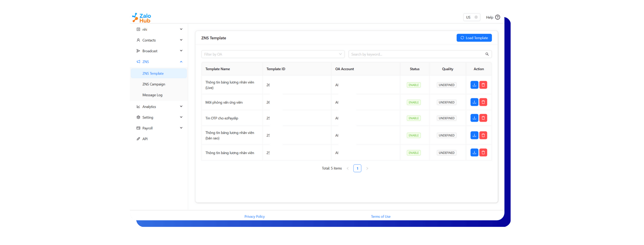The width and height of the screenshot is (644, 245).
Task: Open the API sidebar item
Action: pos(145,139)
